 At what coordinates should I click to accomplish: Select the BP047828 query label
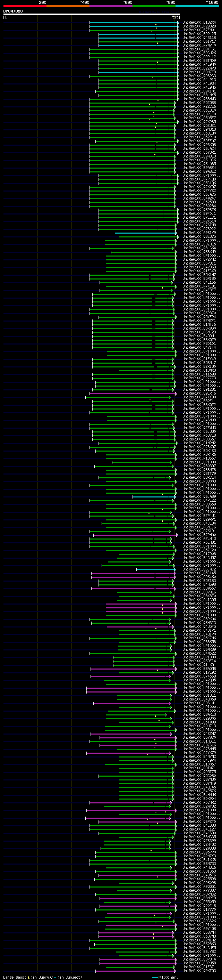(13, 11)
